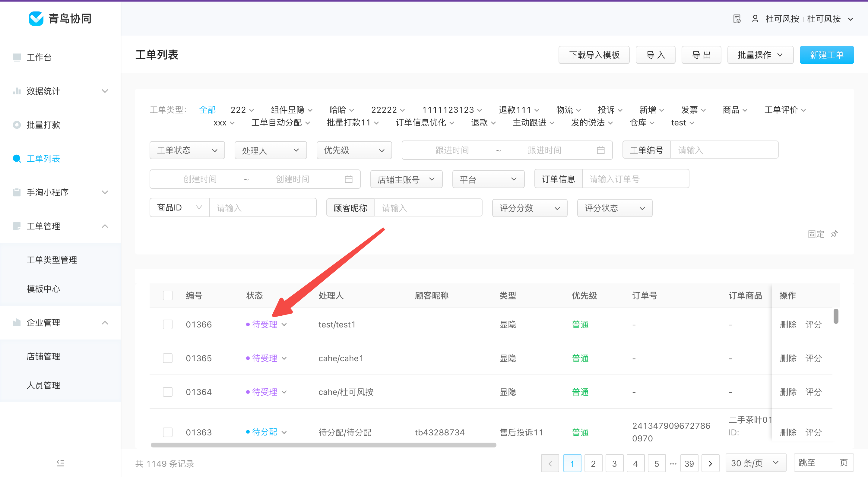
Task: Select the 全部 ticket type tab
Action: pos(207,110)
